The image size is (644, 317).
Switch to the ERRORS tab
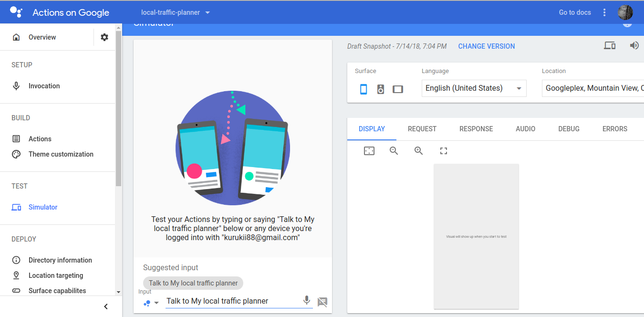pyautogui.click(x=615, y=129)
